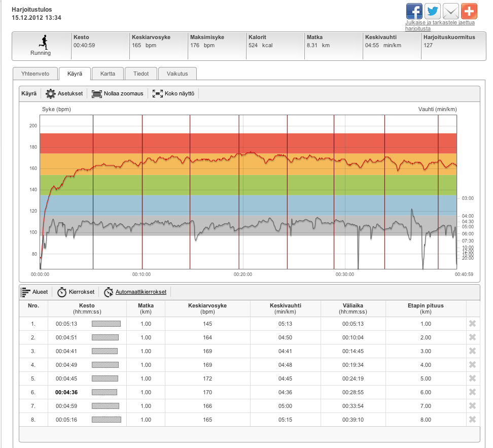Image resolution: width=493 pixels, height=448 pixels.
Task: Open the orange plus share options
Action: (x=469, y=11)
